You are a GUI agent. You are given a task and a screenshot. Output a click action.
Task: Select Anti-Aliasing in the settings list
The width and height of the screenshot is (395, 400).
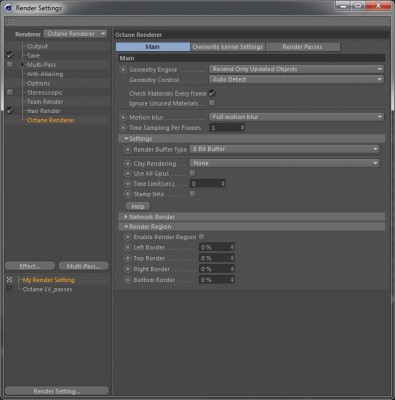[45, 74]
